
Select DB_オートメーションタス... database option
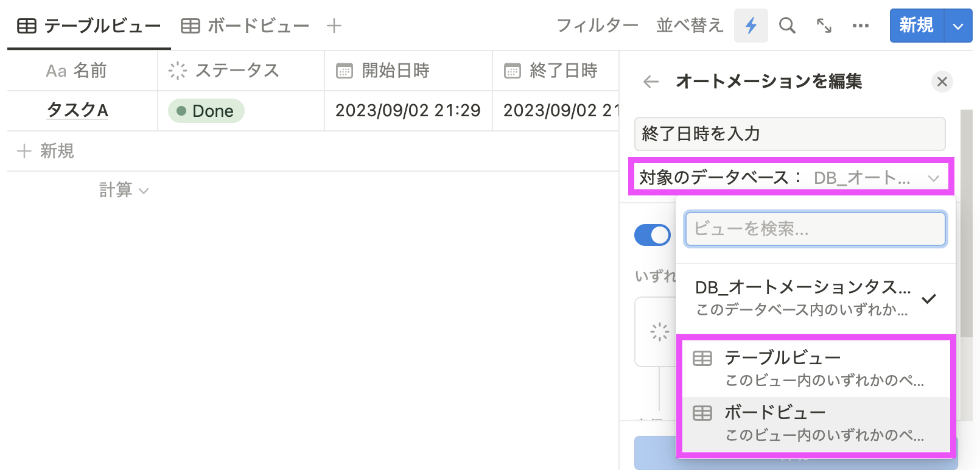point(815,298)
